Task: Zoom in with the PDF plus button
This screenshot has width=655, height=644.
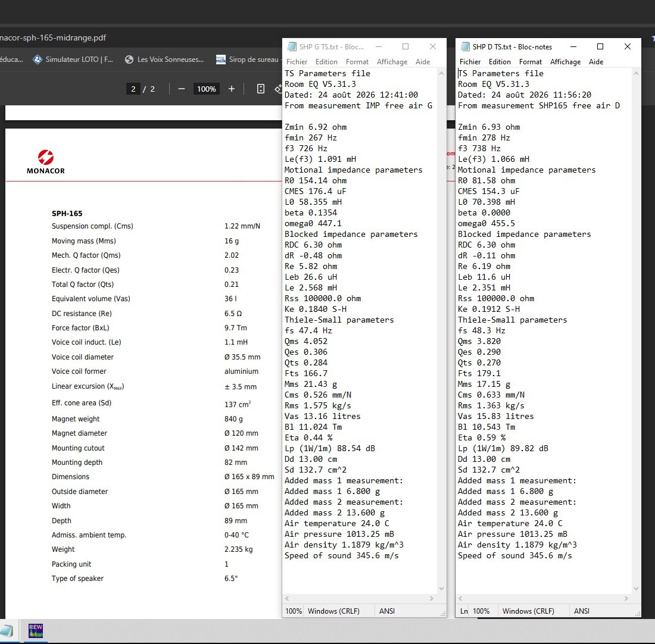Action: (232, 89)
